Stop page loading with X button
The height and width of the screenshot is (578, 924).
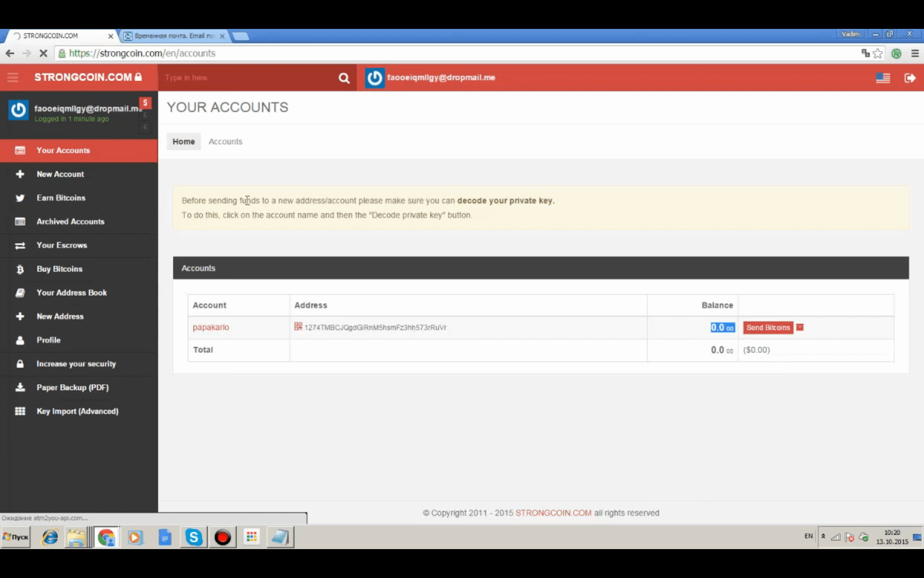click(x=43, y=53)
